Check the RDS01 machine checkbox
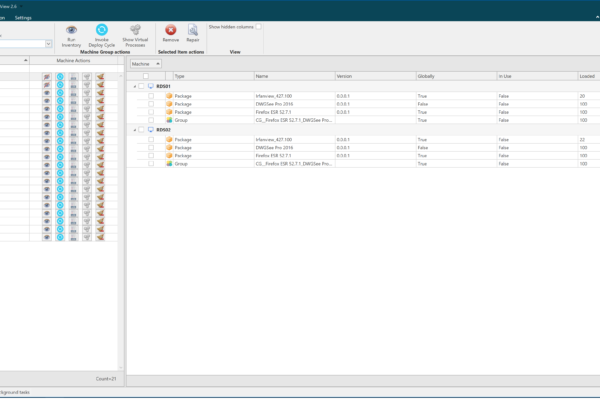This screenshot has height=400, width=600. pyautogui.click(x=141, y=86)
